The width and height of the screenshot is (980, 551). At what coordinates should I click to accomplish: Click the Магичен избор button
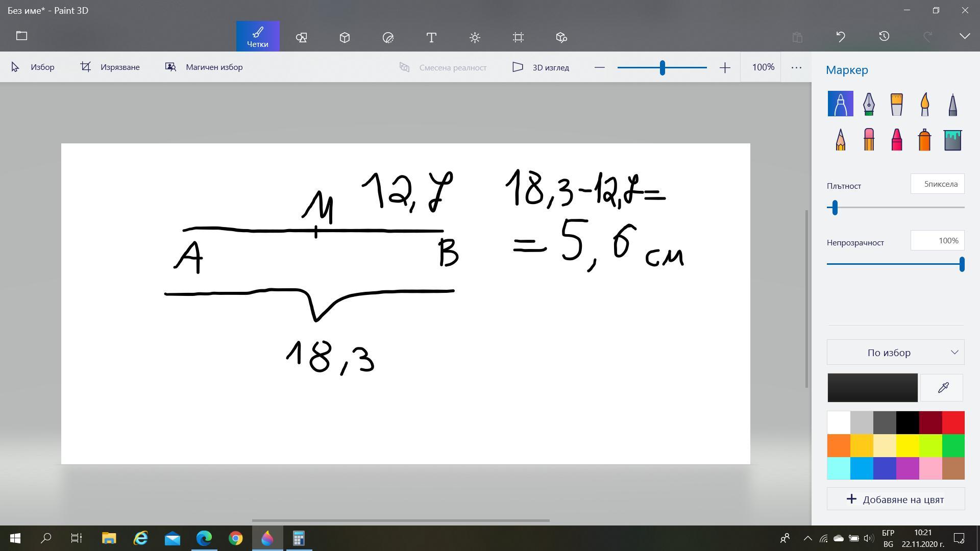[204, 67]
